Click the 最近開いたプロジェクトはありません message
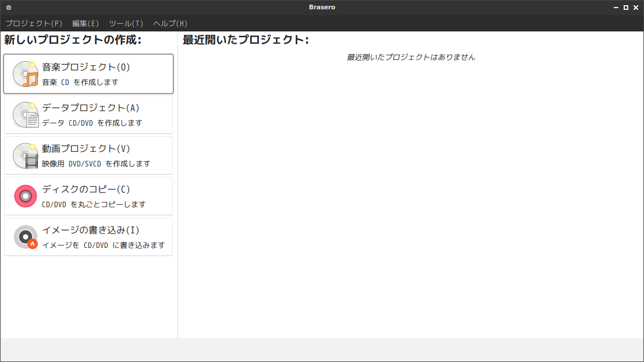The height and width of the screenshot is (362, 644). pyautogui.click(x=411, y=57)
